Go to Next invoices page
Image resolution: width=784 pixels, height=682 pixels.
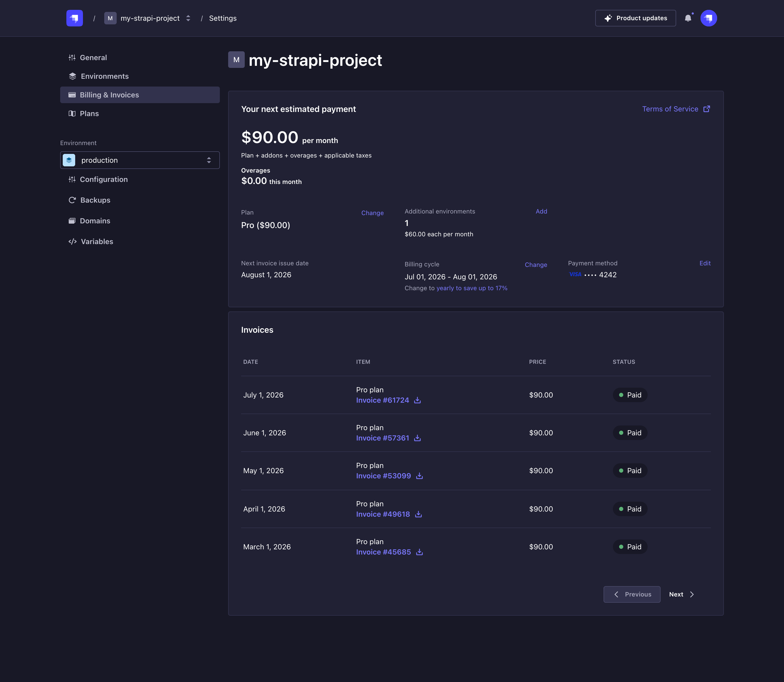click(x=682, y=594)
